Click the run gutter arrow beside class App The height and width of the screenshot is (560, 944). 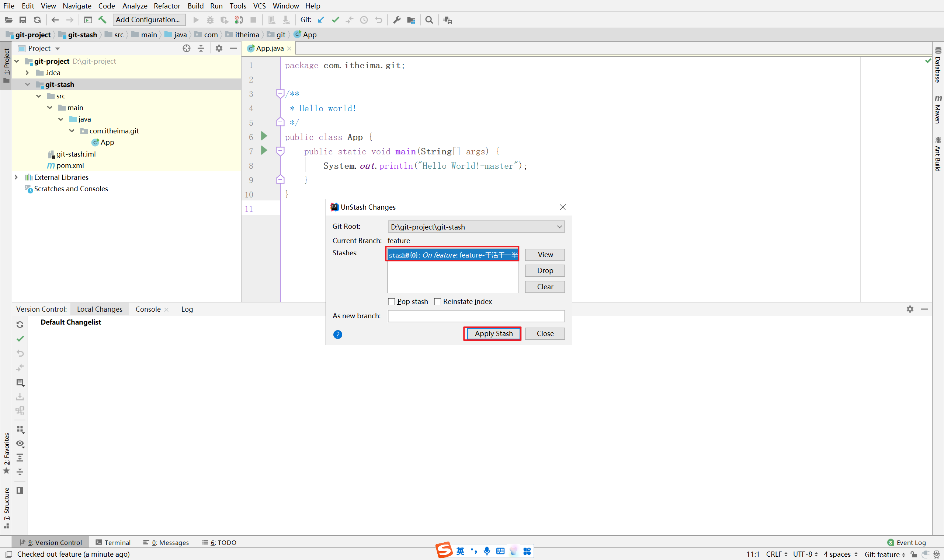tap(264, 136)
